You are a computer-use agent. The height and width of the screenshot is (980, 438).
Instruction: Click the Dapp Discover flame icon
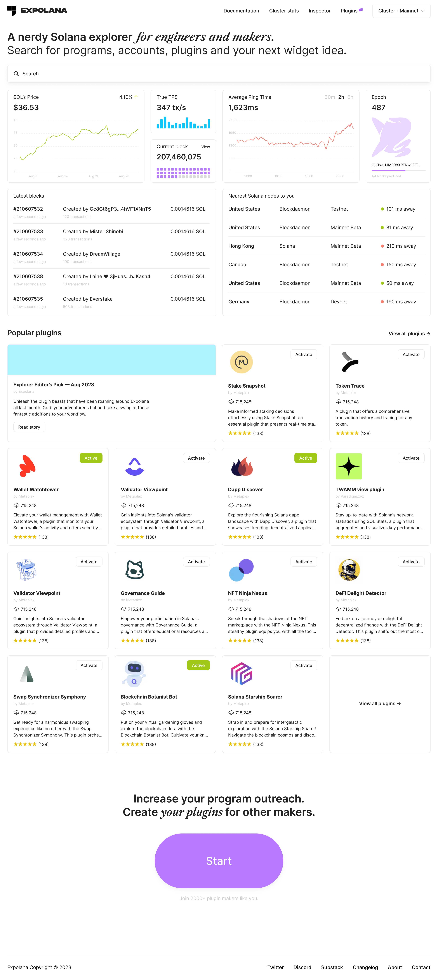coord(242,466)
